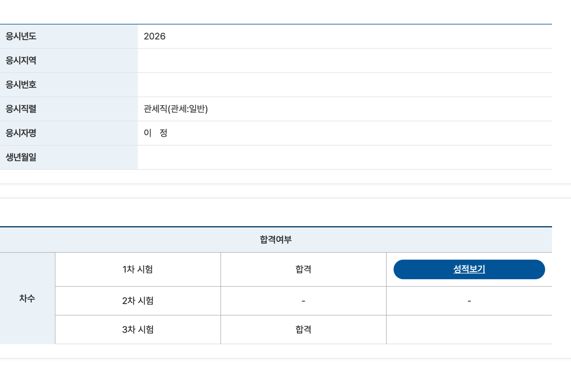This screenshot has width=571, height=392.
Task: Click 합격 result in 3차 시험 row
Action: click(x=303, y=329)
